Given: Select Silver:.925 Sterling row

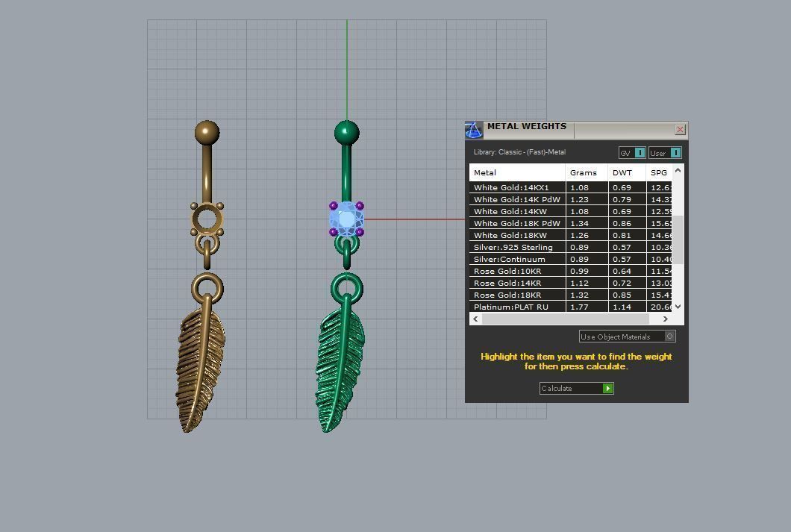Looking at the screenshot, I should [571, 247].
